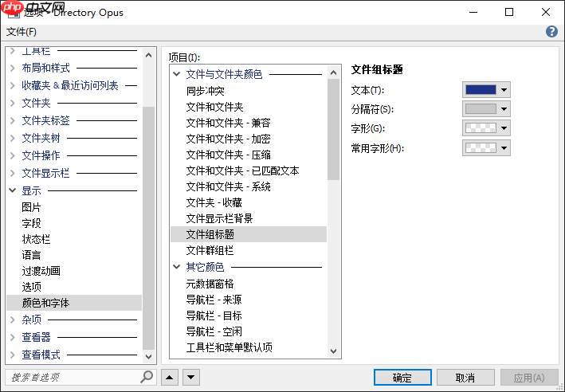Select 文件和文件夹 - 兼容 item
Screen dimensions: 565x392
point(229,123)
